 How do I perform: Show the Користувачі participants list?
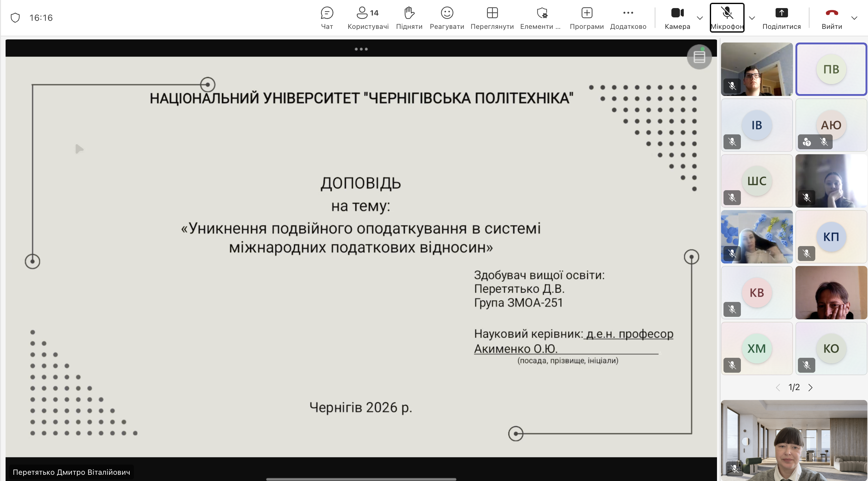[x=367, y=18]
